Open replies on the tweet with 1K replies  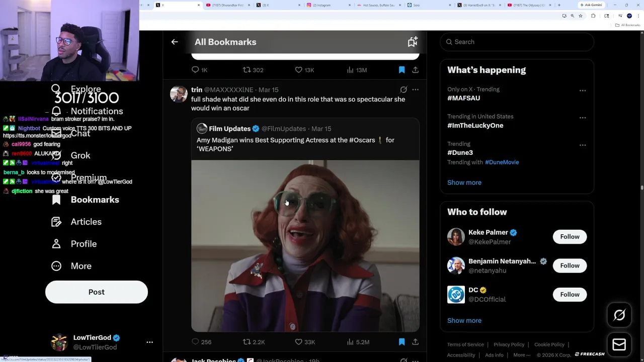(200, 70)
